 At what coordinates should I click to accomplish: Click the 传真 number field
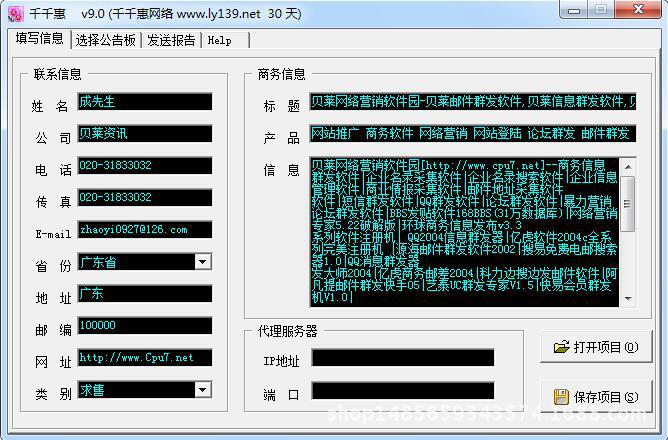(145, 197)
